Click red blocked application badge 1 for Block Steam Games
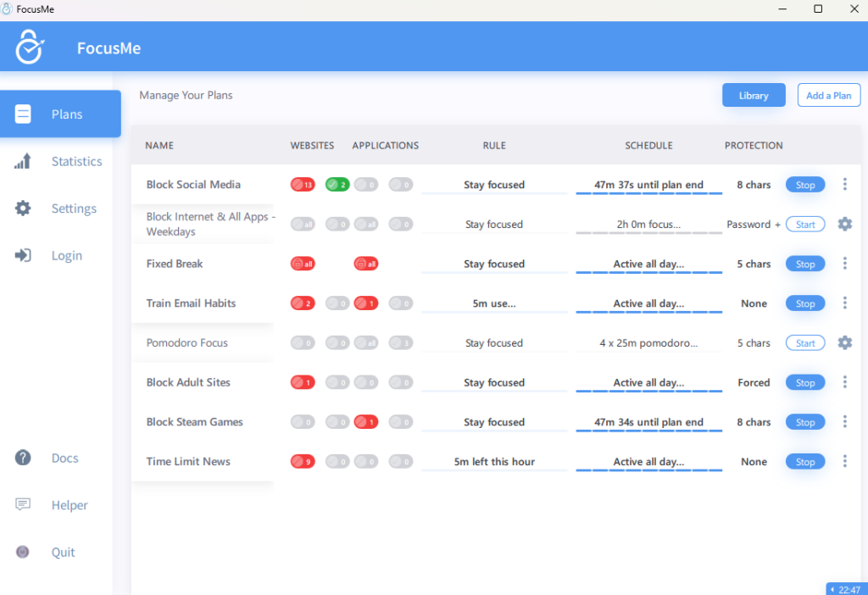The width and height of the screenshot is (868, 595). coord(366,422)
